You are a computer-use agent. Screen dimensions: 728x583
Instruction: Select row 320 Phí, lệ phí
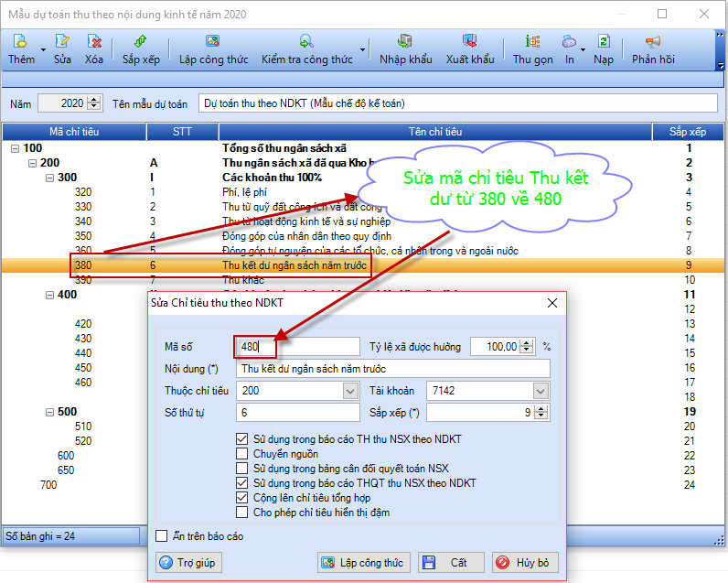pos(362,192)
